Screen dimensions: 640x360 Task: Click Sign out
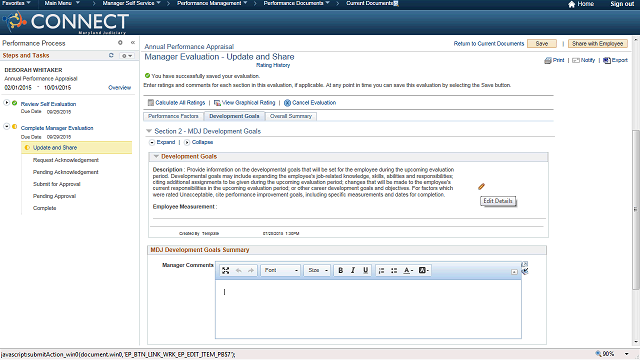coord(622,4)
